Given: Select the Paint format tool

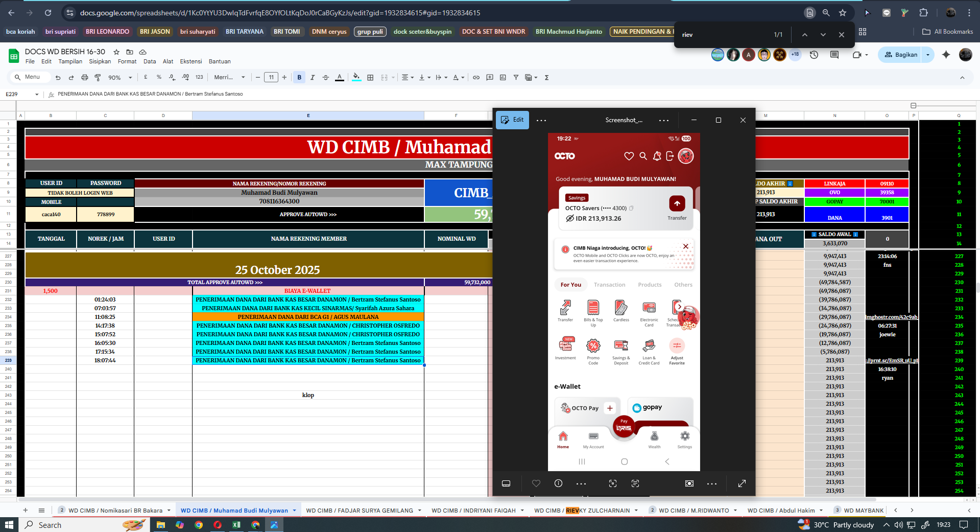Looking at the screenshot, I should point(98,77).
